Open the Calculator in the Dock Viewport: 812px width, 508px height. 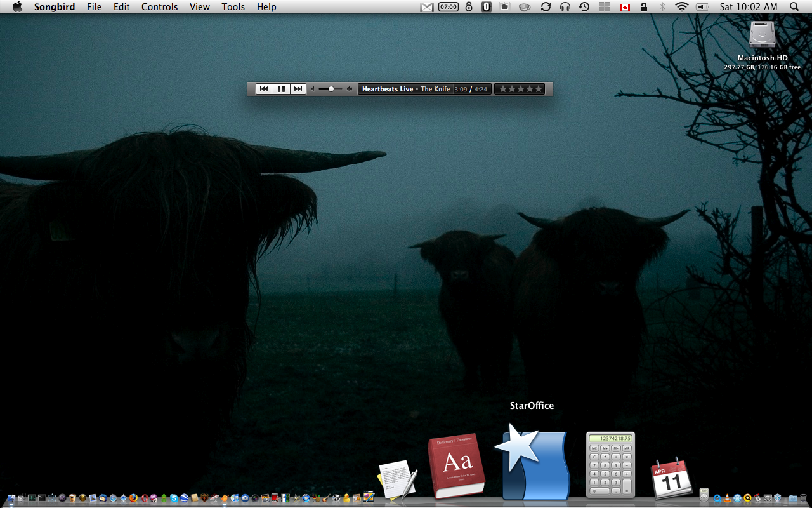coord(610,465)
